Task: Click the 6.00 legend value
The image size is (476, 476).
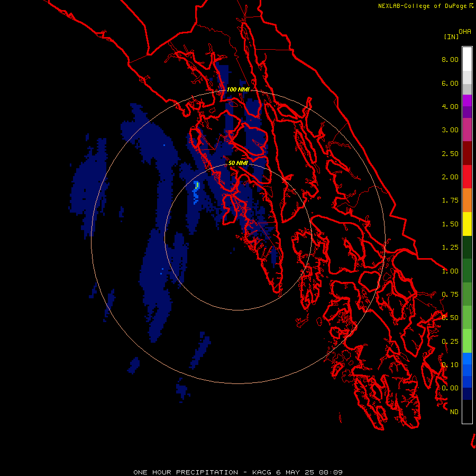Action: tap(450, 83)
